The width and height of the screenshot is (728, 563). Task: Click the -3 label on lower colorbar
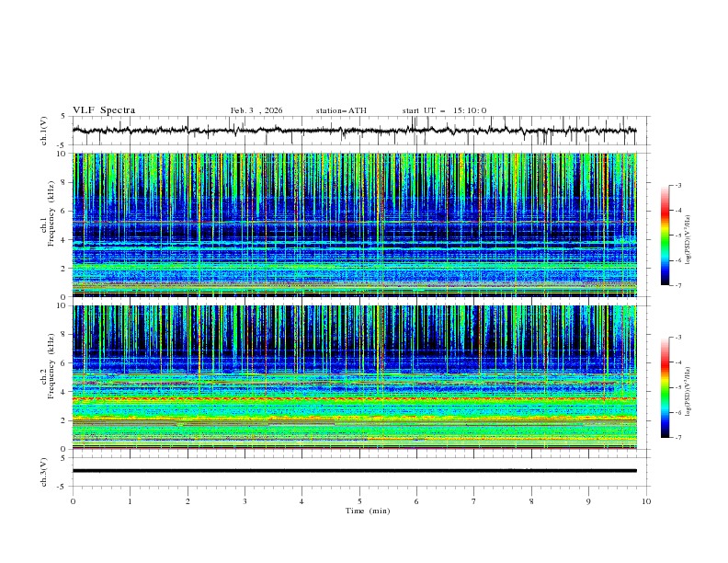pyautogui.click(x=677, y=339)
